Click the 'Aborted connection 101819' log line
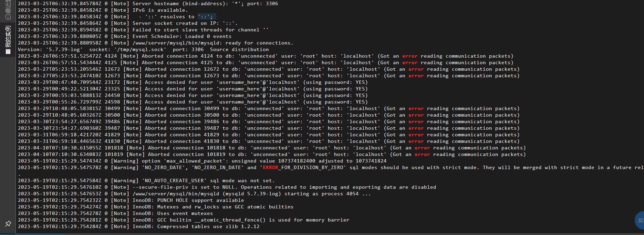This screenshot has height=235, width=644. pyautogui.click(x=272, y=154)
